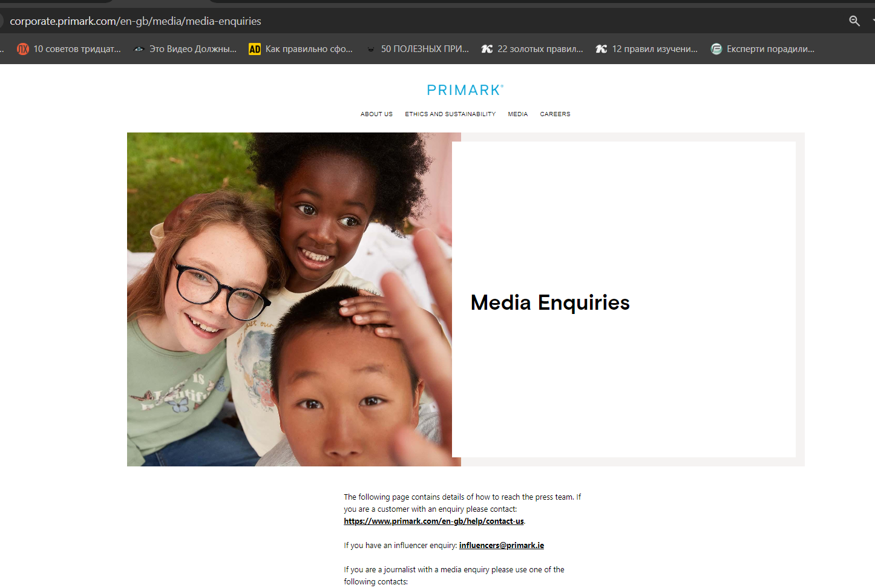875x588 pixels.
Task: Click the favicon of '22 золотых правил' bookmark
Action: [x=487, y=49]
